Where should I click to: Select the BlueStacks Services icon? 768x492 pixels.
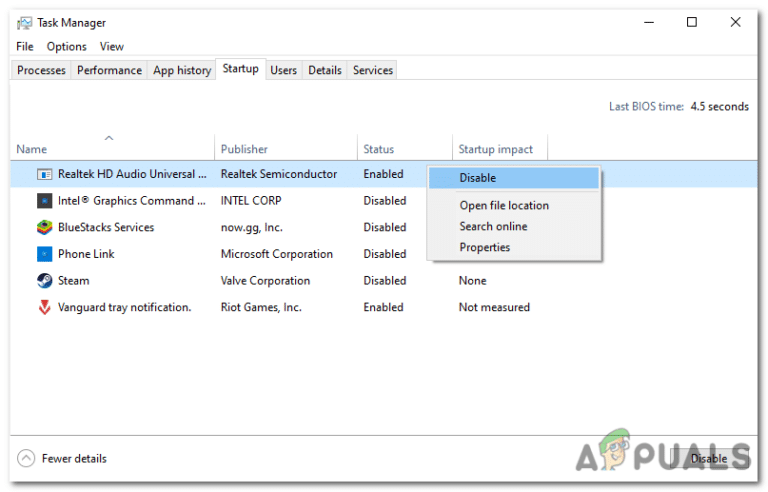pos(44,228)
